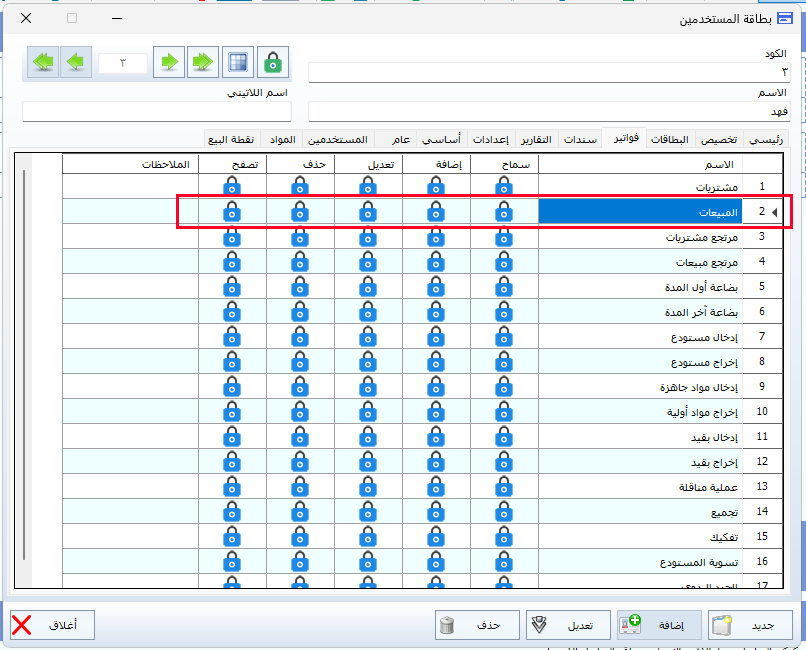Screen dimensions: 806x650
Task: Click the red X أغلاق icon
Action: click(x=22, y=626)
